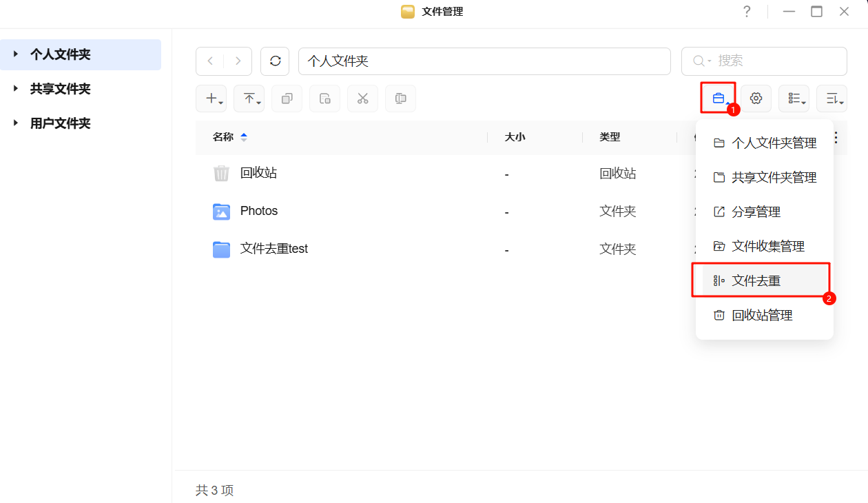Expand the 共享文件夹 tree node
The image size is (868, 503).
pyautogui.click(x=16, y=89)
